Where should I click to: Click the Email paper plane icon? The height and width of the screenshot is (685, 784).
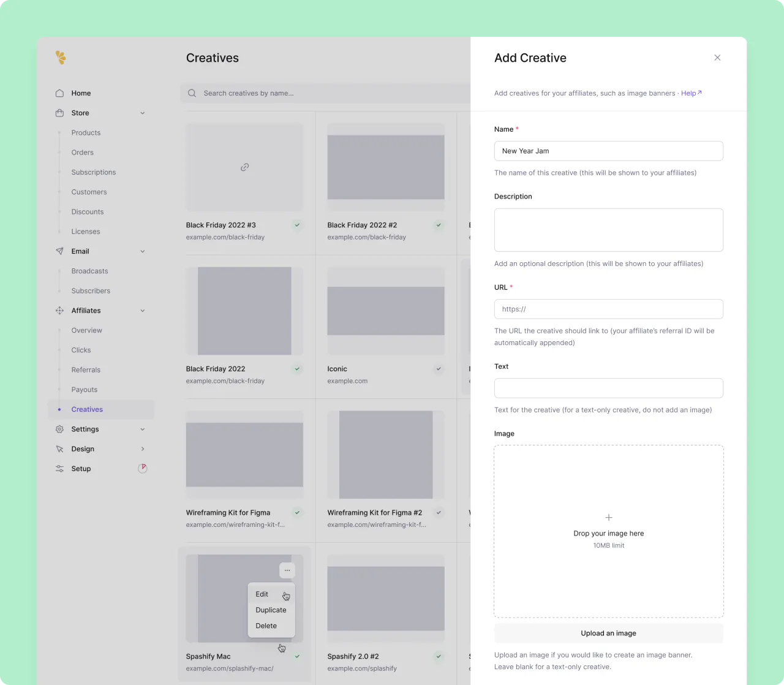tap(59, 251)
